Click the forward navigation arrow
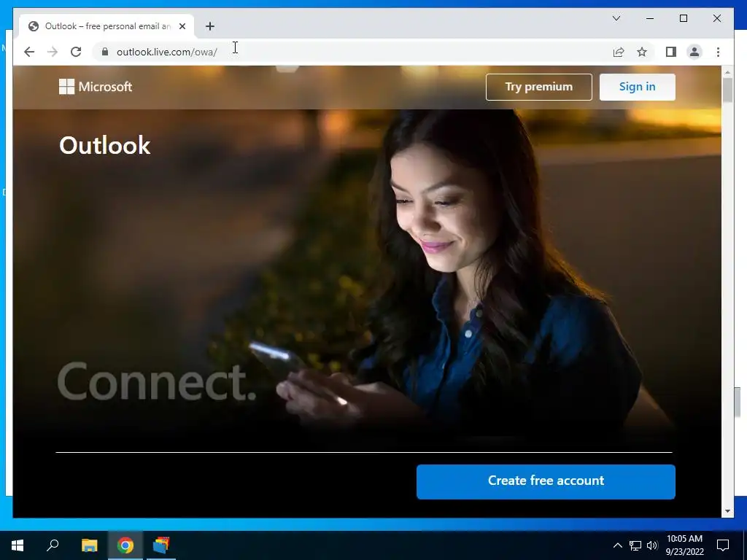This screenshot has height=560, width=747. coord(53,52)
